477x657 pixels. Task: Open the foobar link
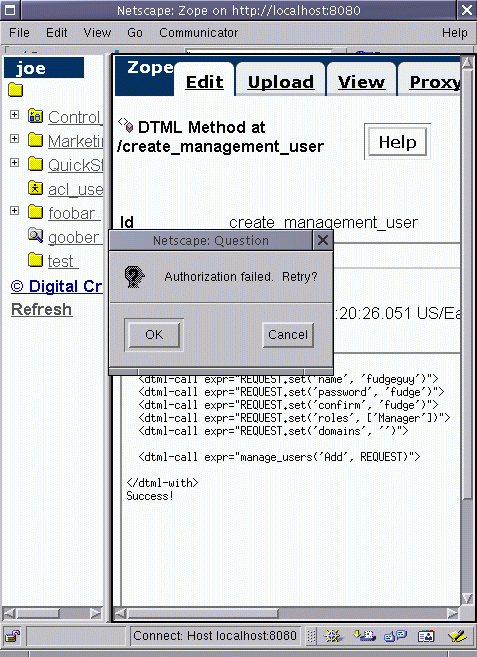(x=74, y=213)
